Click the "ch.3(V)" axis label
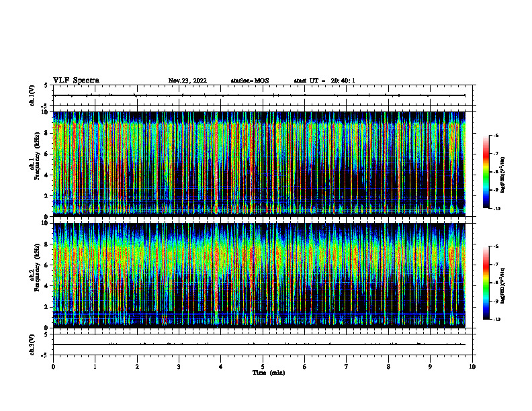 point(32,345)
